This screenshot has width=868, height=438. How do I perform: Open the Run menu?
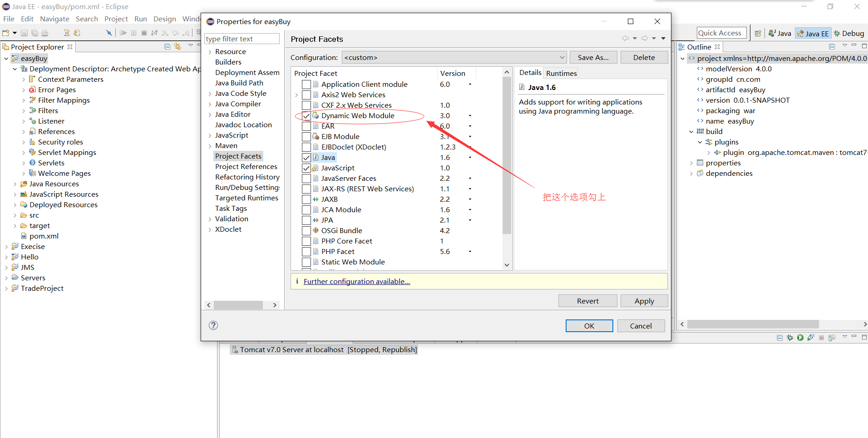(141, 19)
